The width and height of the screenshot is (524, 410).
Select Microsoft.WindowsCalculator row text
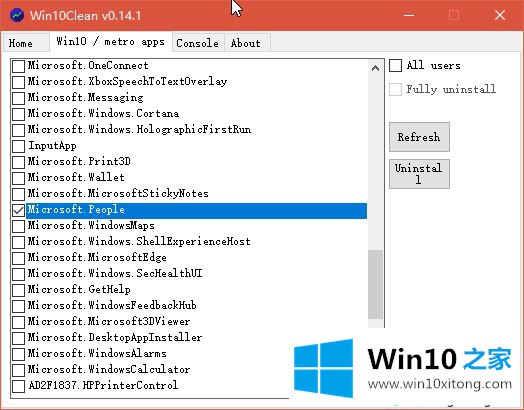click(109, 369)
